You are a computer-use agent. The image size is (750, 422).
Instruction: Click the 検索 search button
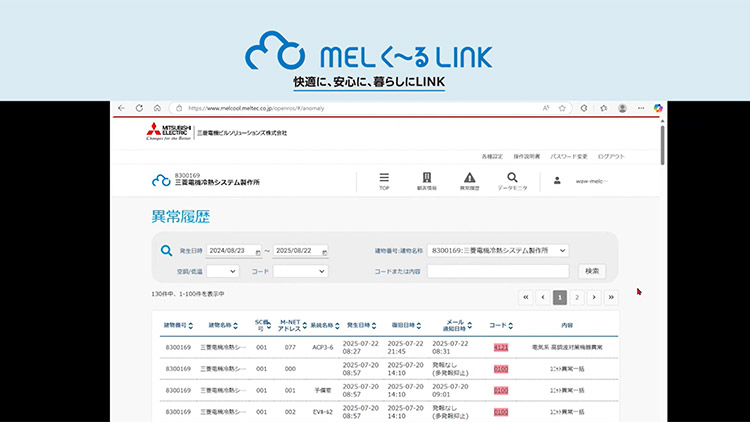click(592, 271)
